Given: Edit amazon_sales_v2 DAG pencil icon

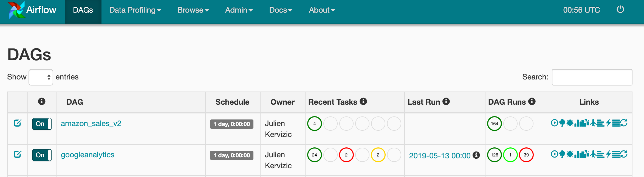Looking at the screenshot, I should click(x=18, y=123).
